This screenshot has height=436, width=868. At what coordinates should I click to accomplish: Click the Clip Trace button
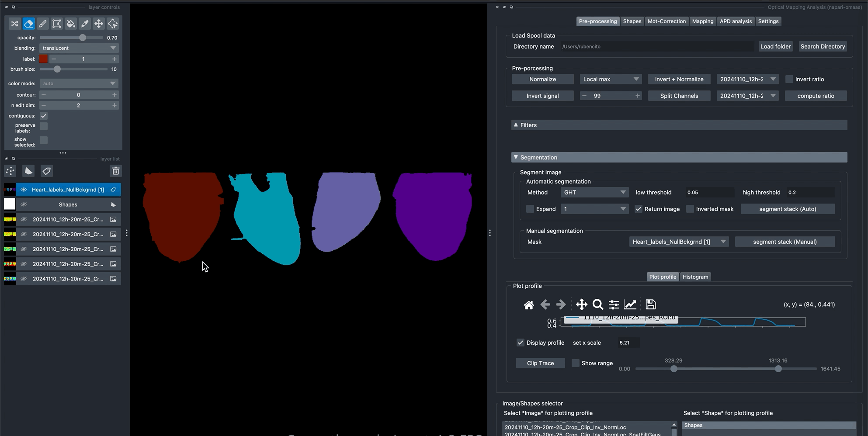540,363
